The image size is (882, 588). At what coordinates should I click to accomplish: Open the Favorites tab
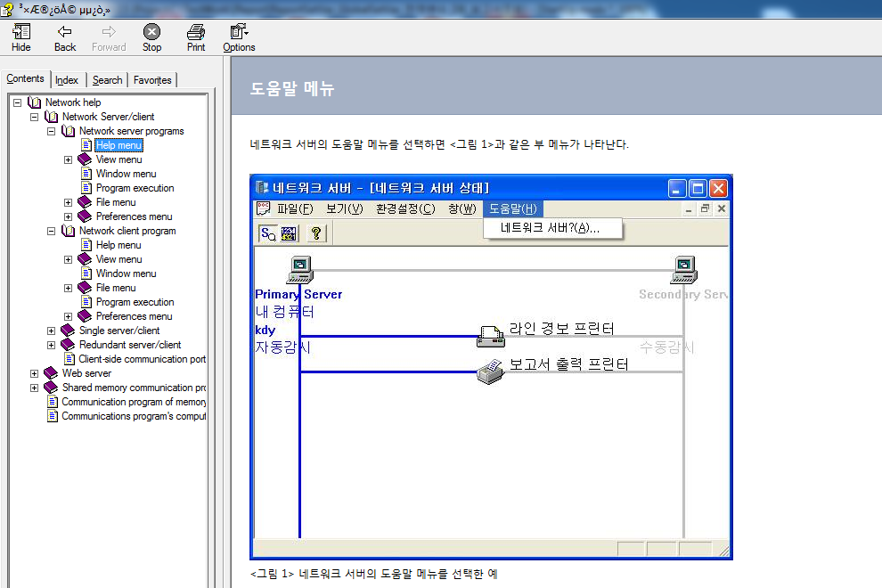click(152, 80)
